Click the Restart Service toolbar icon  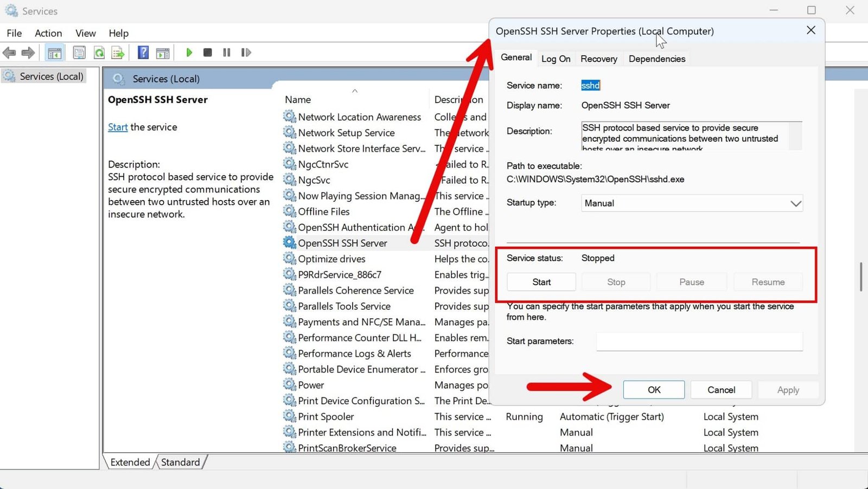pos(246,53)
